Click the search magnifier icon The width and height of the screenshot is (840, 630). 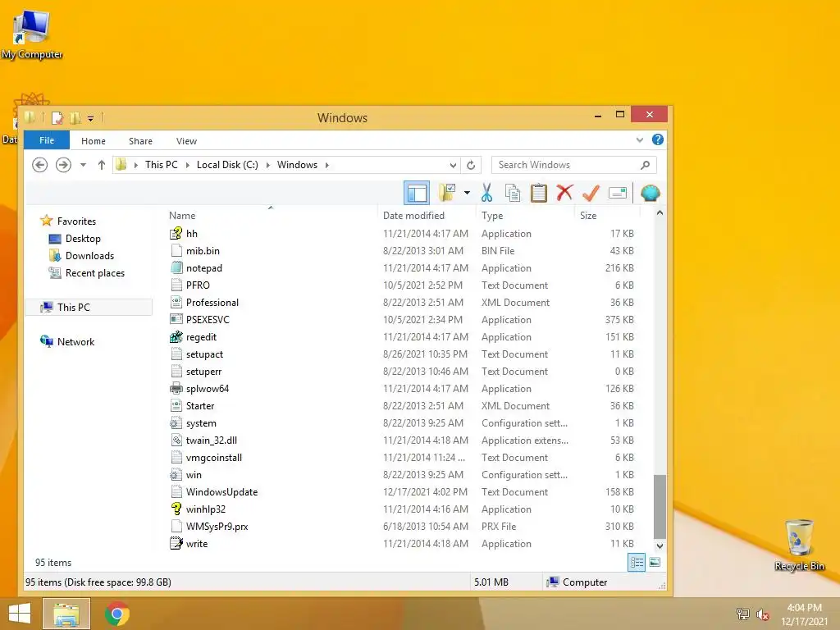pyautogui.click(x=645, y=165)
